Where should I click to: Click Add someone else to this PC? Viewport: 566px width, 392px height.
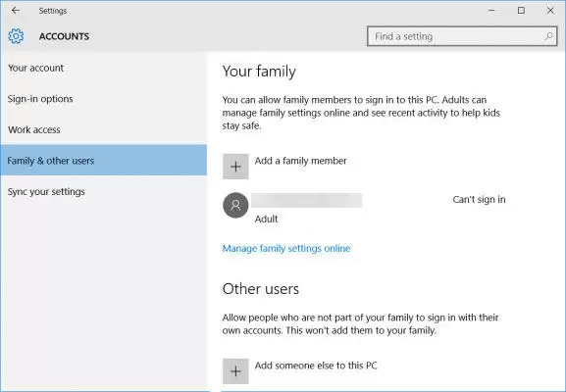(x=316, y=366)
